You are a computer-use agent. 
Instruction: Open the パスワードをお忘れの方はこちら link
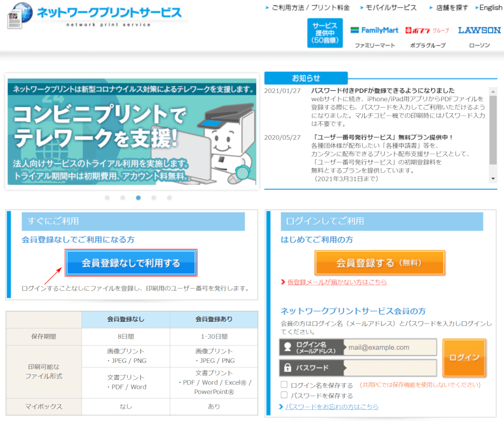[x=332, y=407]
